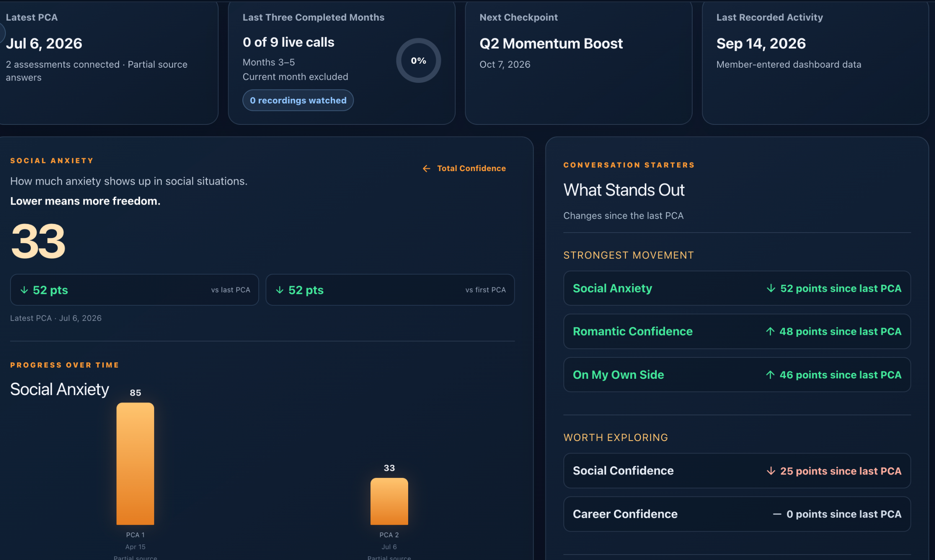Click the Sep 14, 2026 last activity date
The width and height of the screenshot is (935, 560).
click(761, 44)
